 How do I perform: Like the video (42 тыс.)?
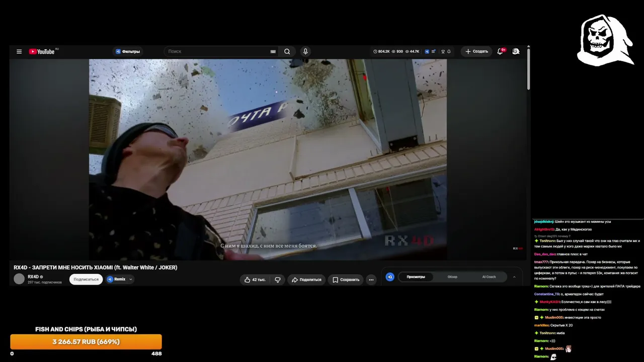tap(255, 280)
